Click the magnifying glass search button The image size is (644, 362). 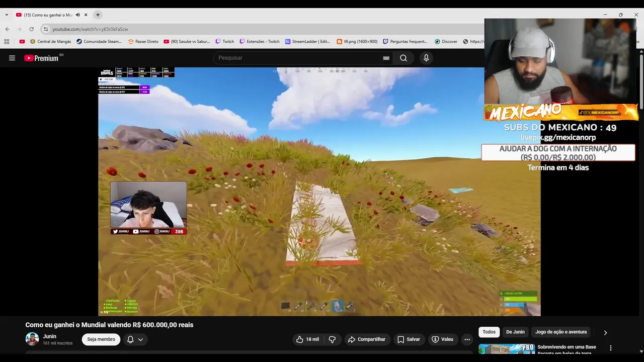(x=404, y=58)
